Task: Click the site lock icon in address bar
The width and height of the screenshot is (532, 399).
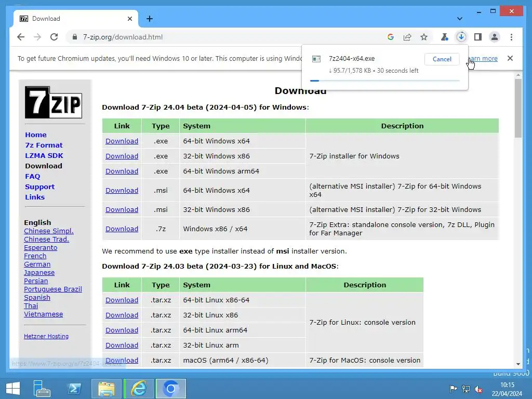Action: [x=75, y=37]
